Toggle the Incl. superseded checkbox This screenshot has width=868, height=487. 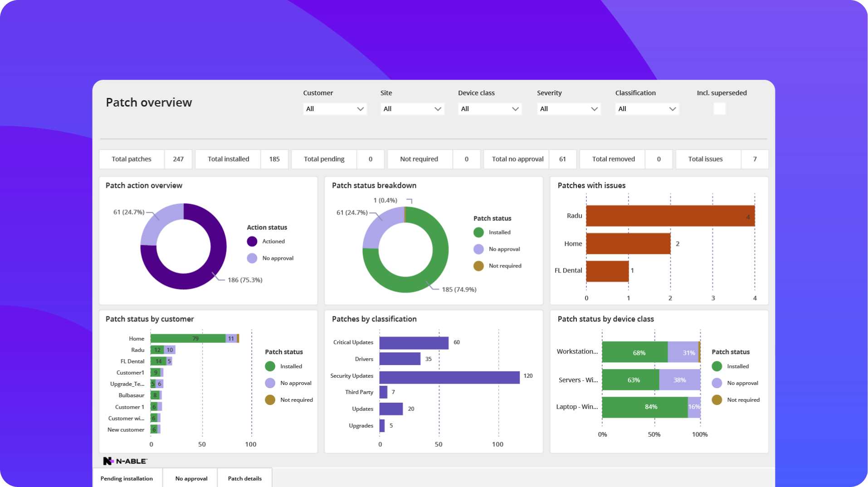[719, 109]
